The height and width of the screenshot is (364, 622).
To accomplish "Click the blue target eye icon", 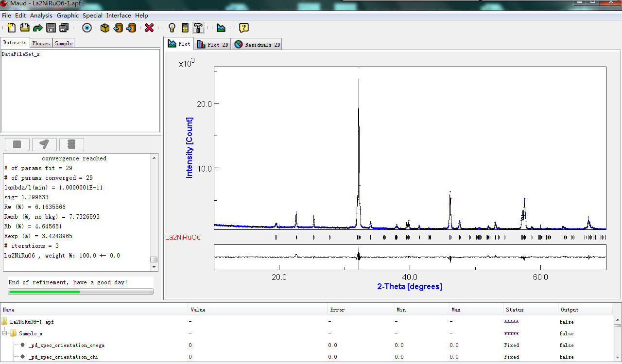I will point(87,28).
